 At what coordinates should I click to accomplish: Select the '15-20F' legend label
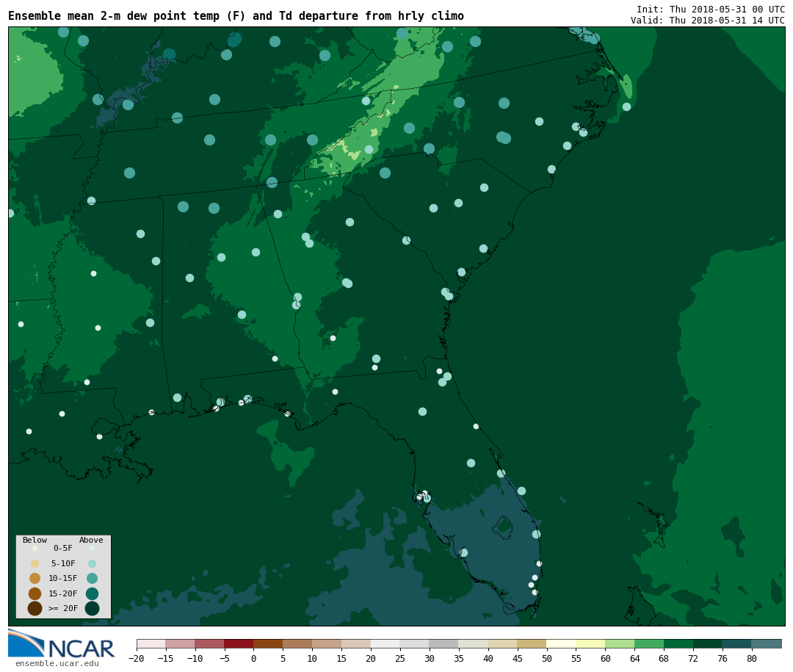63,593
